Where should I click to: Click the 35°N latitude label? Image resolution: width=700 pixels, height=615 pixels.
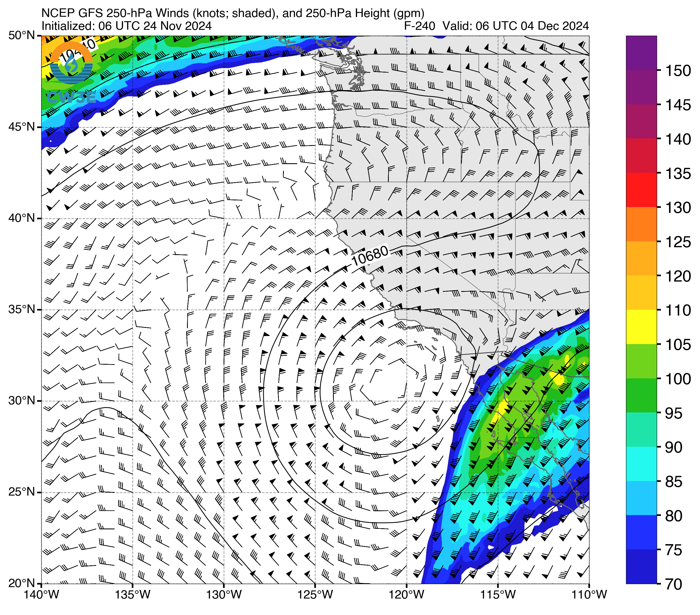click(21, 309)
